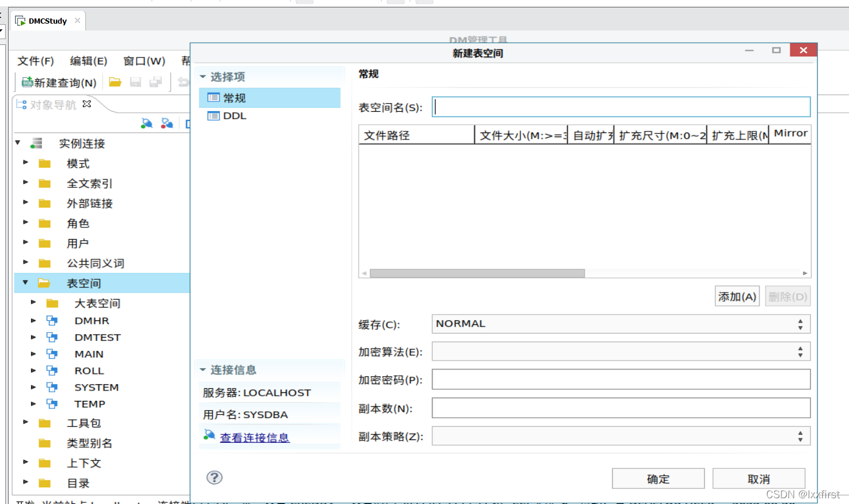This screenshot has width=849, height=504.
Task: Click the MAIN tablespace icon
Action: pyautogui.click(x=52, y=354)
